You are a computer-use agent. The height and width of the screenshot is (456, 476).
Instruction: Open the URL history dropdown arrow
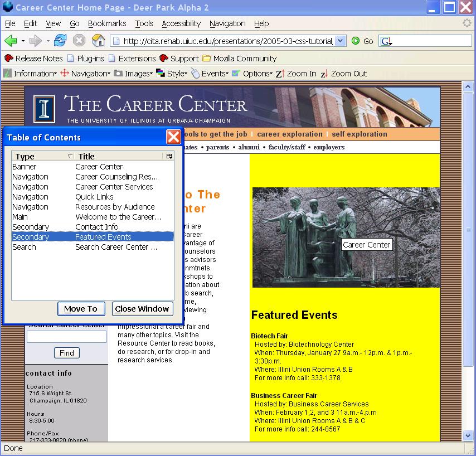tap(341, 41)
